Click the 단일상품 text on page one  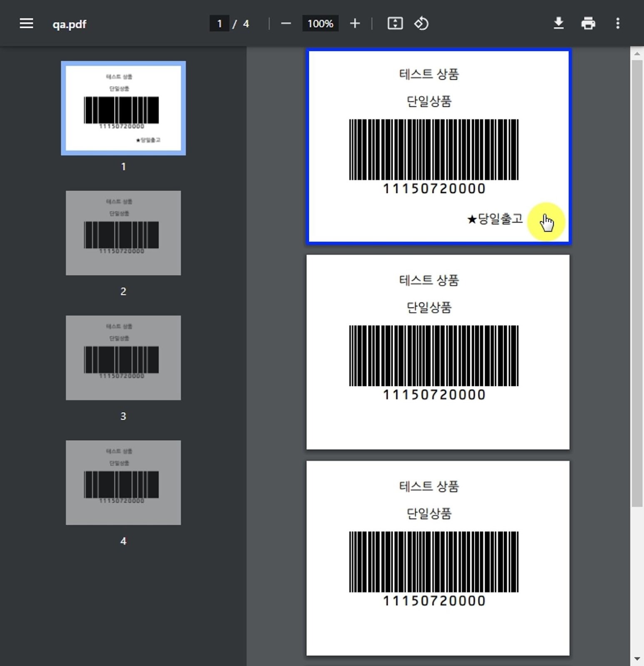pyautogui.click(x=429, y=102)
